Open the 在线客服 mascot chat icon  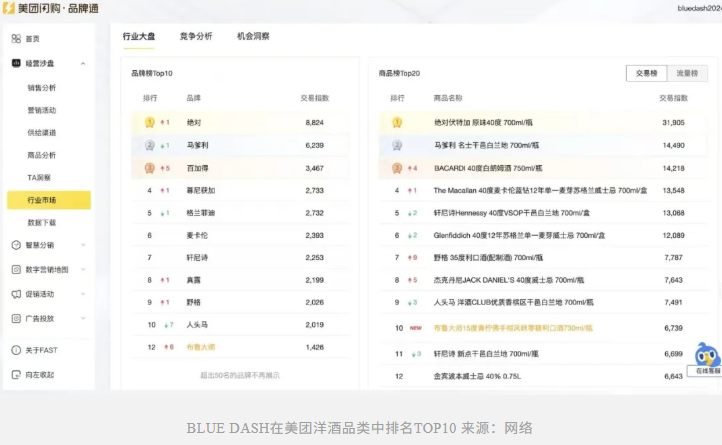pyautogui.click(x=707, y=355)
